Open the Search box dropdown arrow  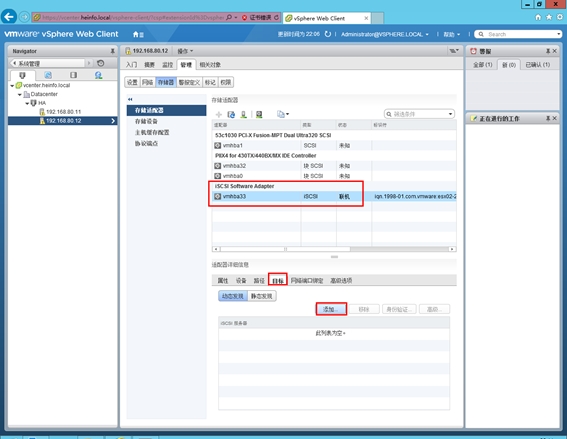coord(559,34)
